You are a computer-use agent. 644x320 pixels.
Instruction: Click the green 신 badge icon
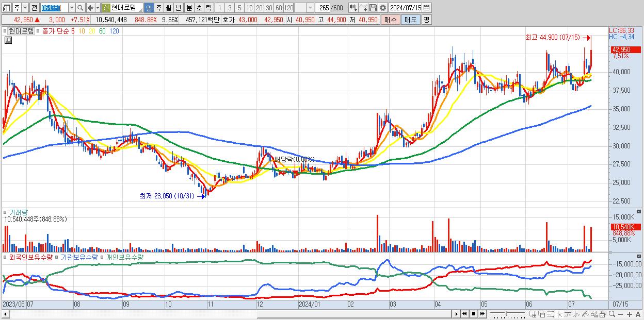click(x=106, y=8)
